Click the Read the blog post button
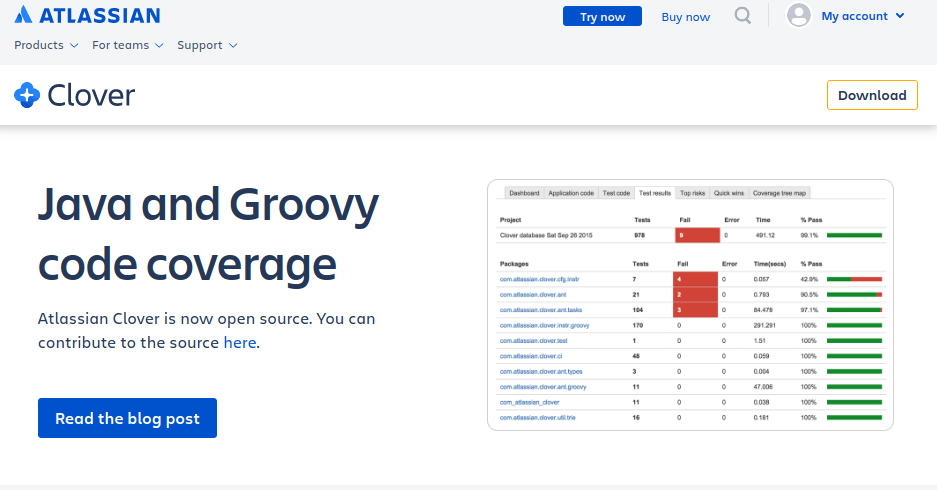The height and width of the screenshot is (490, 937). 127,418
